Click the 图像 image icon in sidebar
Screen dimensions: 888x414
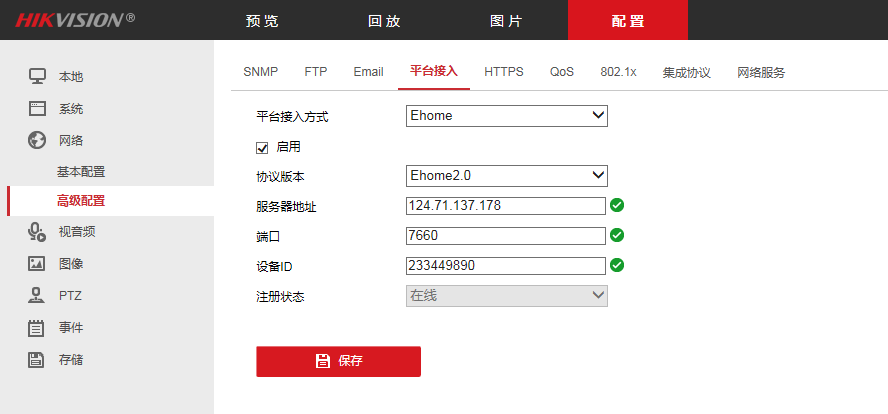[37, 264]
